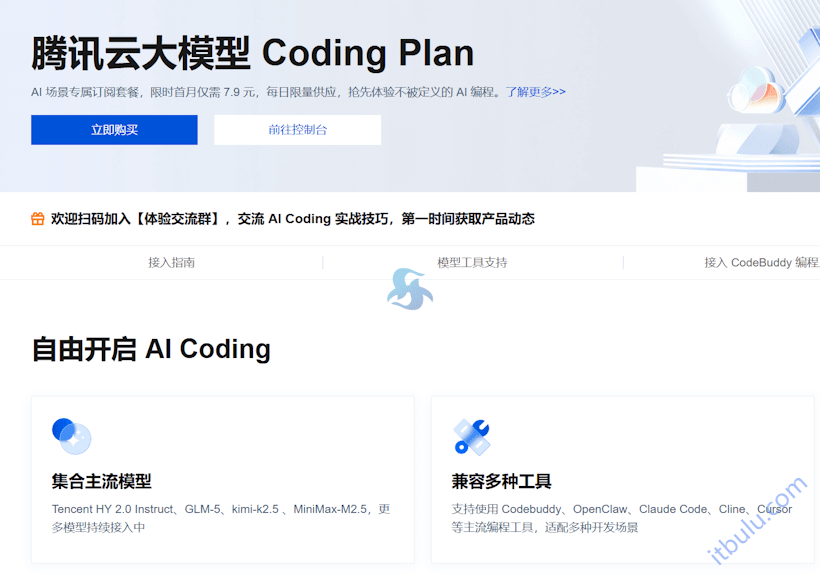Switch to the 接入指南 tab
This screenshot has width=820, height=578.
click(x=172, y=262)
